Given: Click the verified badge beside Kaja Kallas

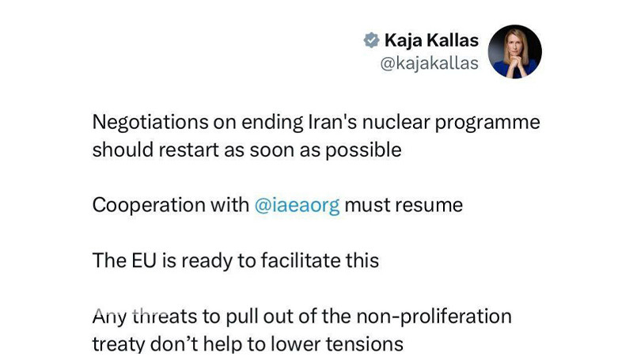Looking at the screenshot, I should click(x=371, y=40).
